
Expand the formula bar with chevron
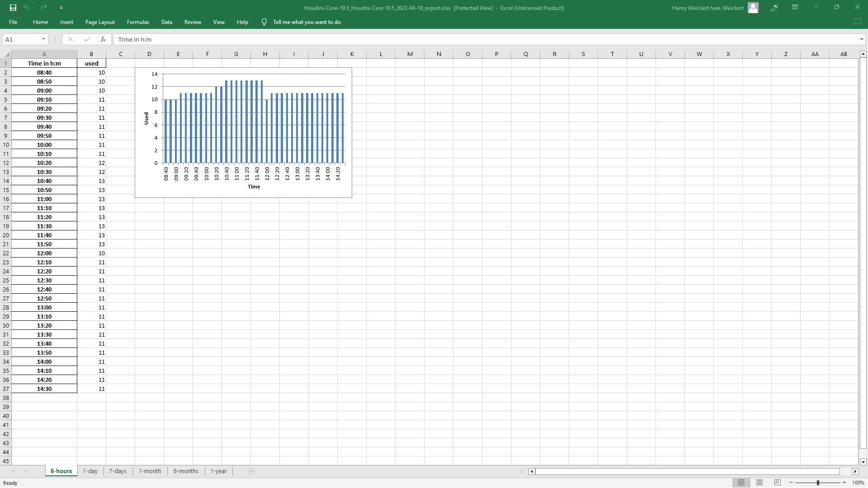(x=862, y=39)
